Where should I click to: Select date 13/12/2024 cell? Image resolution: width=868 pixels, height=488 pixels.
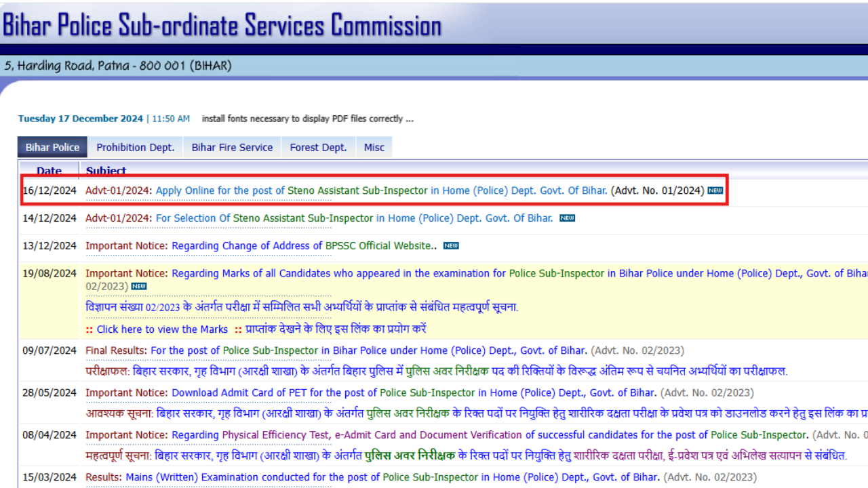(50, 245)
